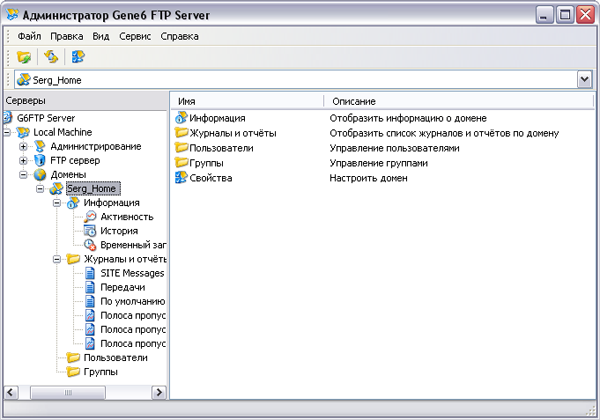Click the Группы folder icon in tree
The image size is (600, 420).
(73, 371)
